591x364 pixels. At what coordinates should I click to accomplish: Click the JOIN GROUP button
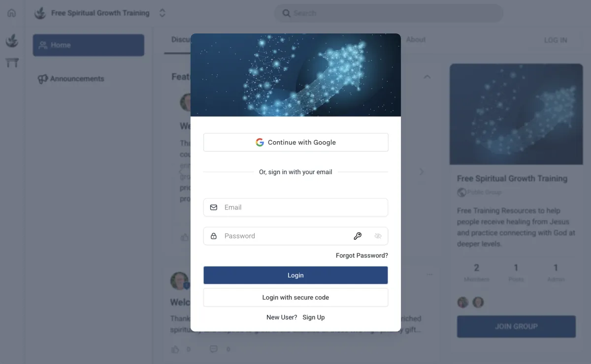(516, 327)
